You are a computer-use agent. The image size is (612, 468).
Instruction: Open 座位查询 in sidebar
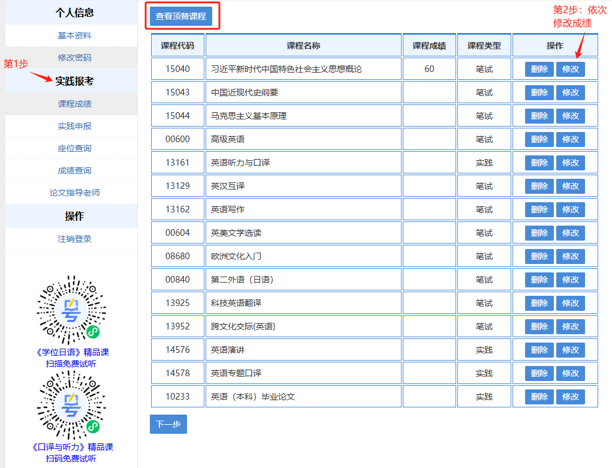click(x=74, y=148)
